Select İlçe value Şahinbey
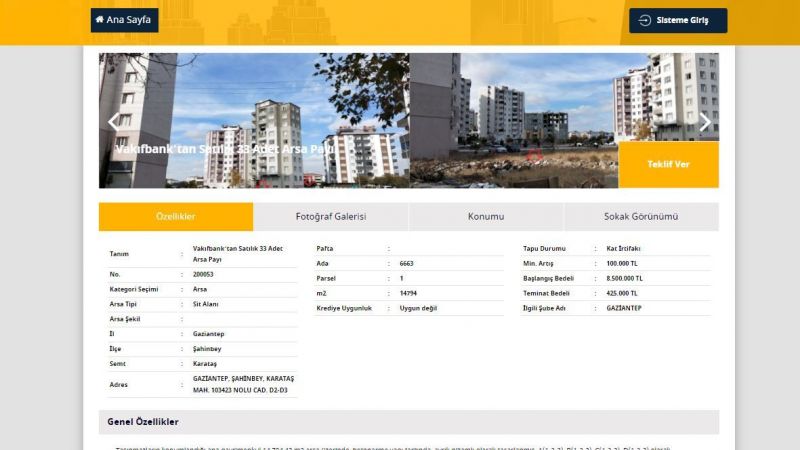 207,349
